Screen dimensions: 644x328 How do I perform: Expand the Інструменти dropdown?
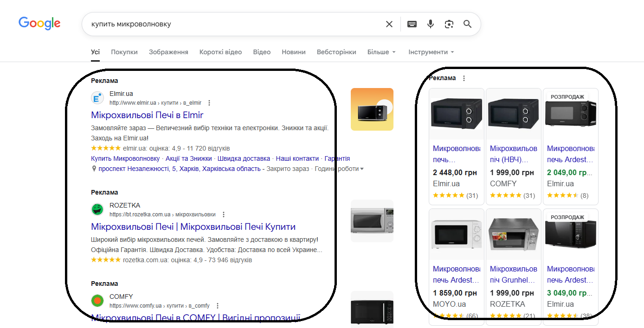pos(431,52)
